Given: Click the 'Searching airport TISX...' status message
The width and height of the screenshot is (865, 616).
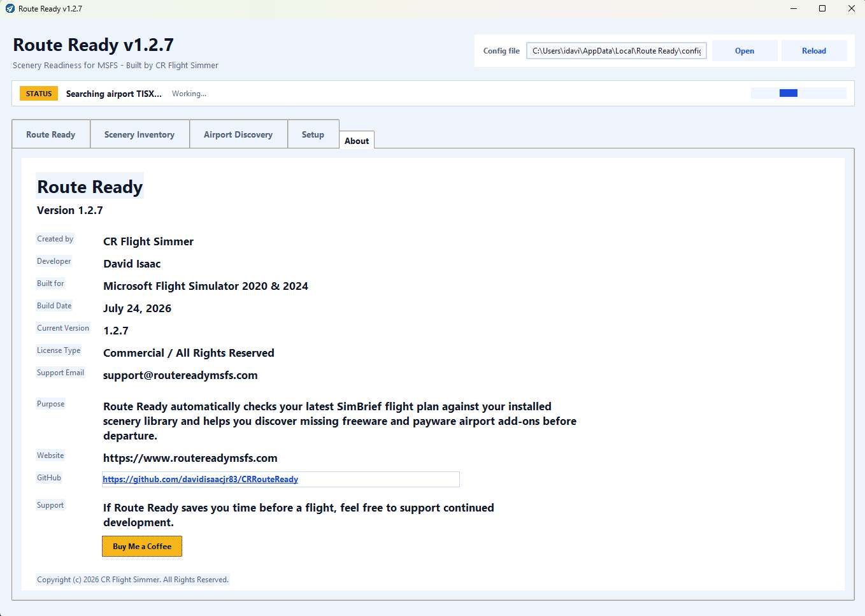Looking at the screenshot, I should click(114, 94).
